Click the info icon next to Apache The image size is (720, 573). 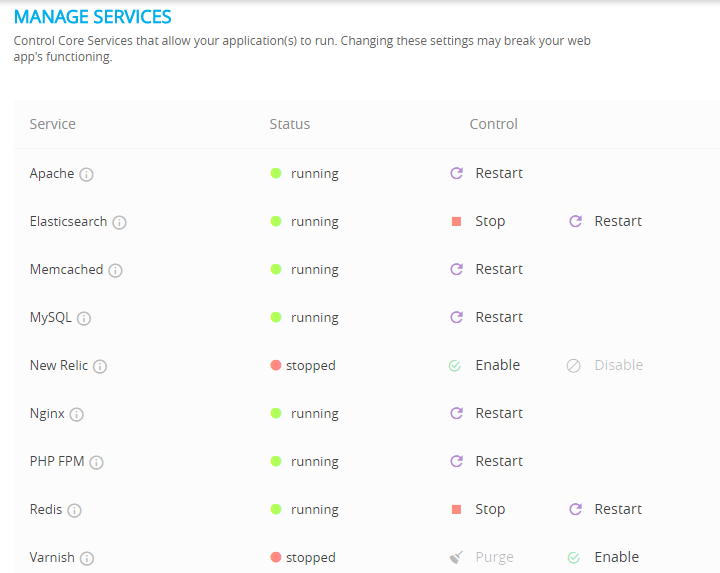(x=87, y=174)
